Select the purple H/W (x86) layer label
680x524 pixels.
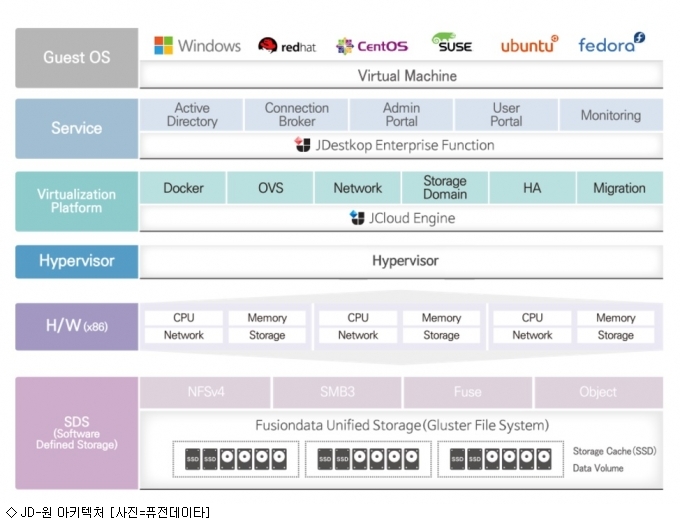(x=77, y=327)
